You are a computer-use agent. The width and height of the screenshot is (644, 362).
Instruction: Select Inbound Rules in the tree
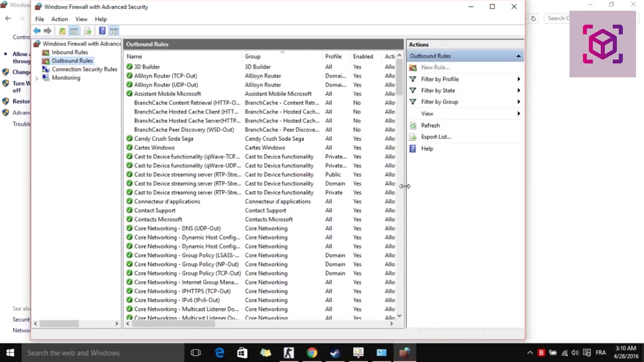point(69,52)
